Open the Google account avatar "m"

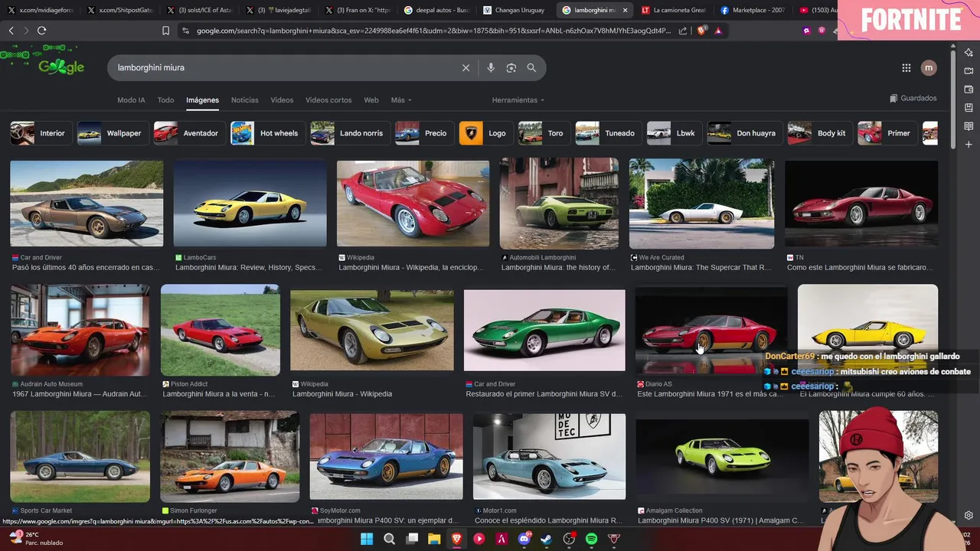pyautogui.click(x=929, y=68)
